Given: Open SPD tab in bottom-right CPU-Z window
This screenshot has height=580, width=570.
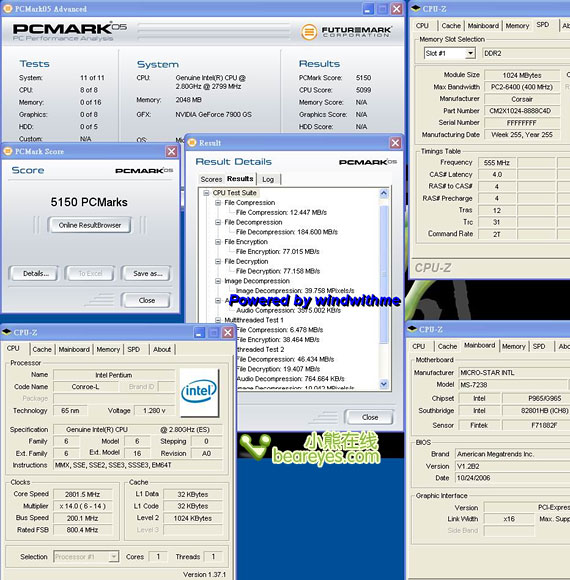Looking at the screenshot, I should point(539,347).
